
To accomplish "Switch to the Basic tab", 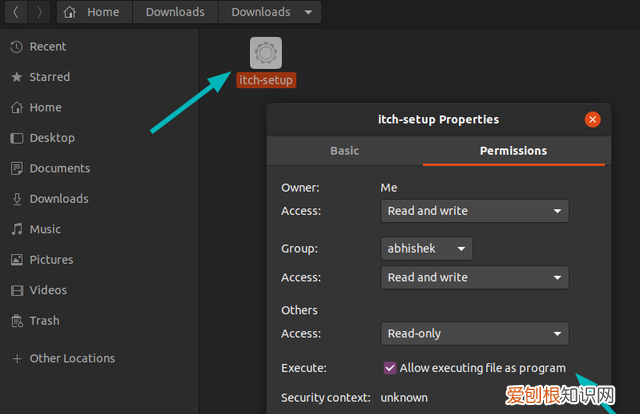I will (344, 151).
